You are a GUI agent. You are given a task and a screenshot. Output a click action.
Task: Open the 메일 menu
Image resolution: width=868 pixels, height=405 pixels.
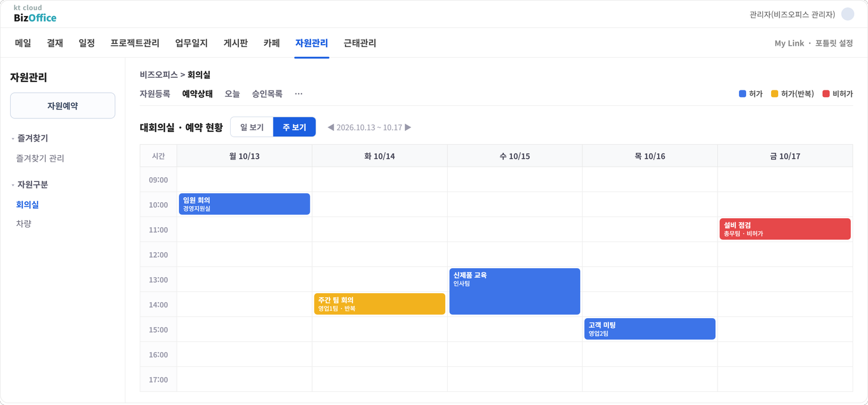click(x=23, y=43)
